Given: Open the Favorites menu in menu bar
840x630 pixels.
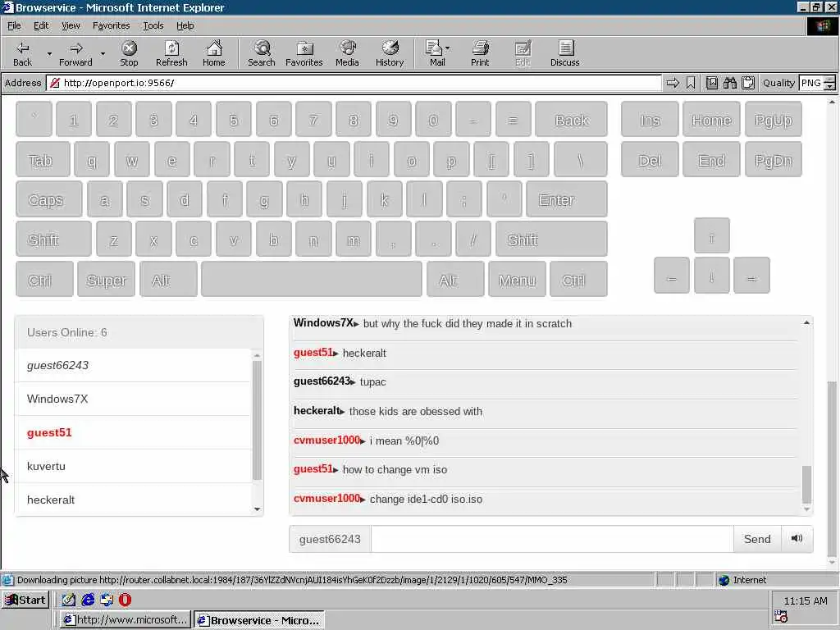Looking at the screenshot, I should coord(111,25).
